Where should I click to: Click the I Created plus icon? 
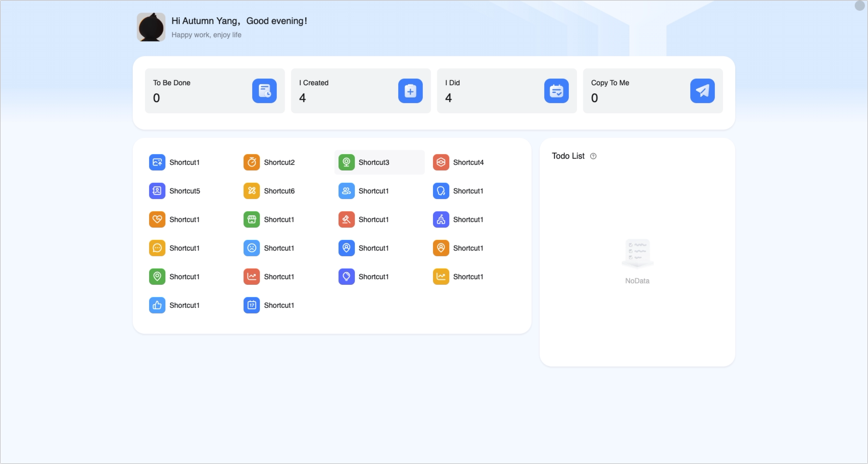[411, 91]
